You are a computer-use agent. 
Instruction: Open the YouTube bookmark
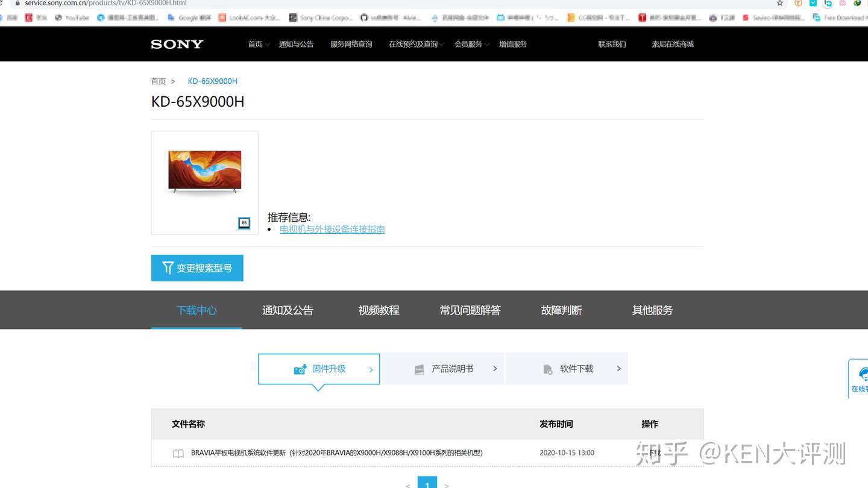coord(72,18)
